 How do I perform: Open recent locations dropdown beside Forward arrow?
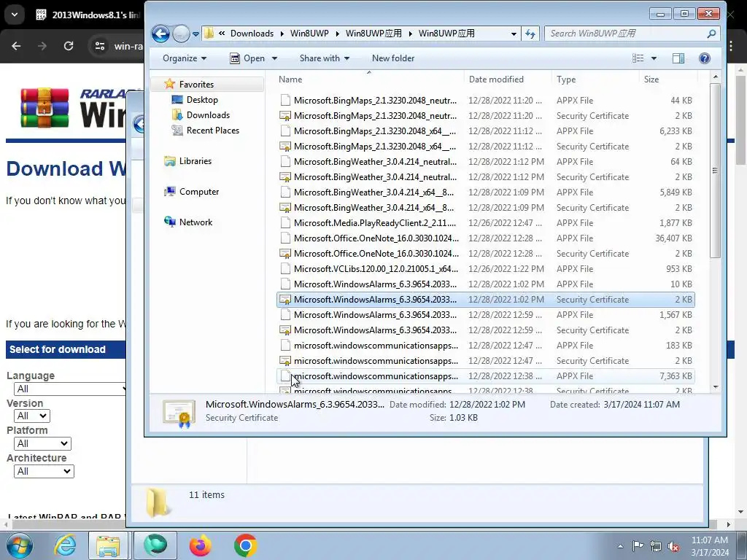pyautogui.click(x=196, y=34)
